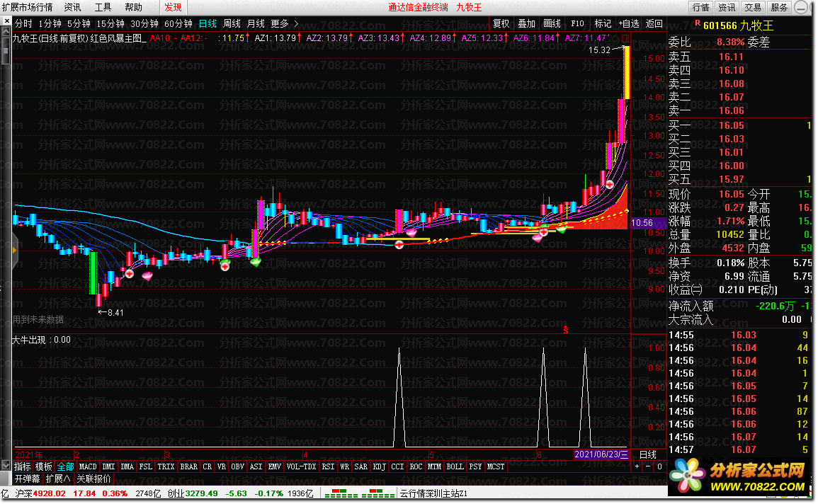The width and height of the screenshot is (818, 504).
Task: Click the 沪深 index value 4928.02
Action: (50, 493)
